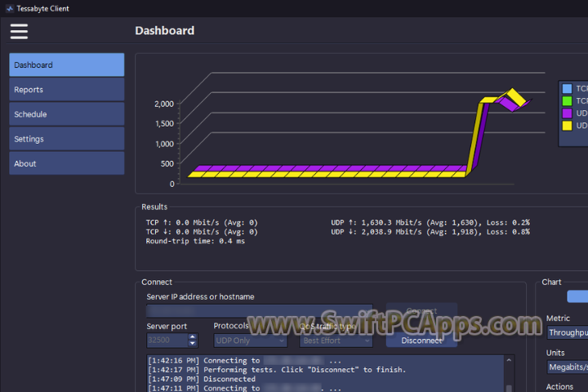
Task: Open the Protocols dropdown showing UDP Only
Action: click(x=250, y=341)
